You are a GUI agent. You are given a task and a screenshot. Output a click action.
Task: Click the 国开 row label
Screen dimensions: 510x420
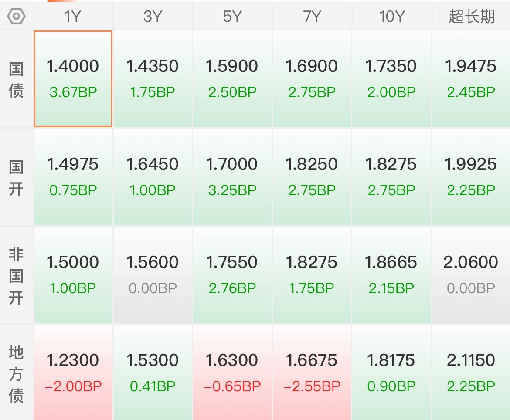(16, 177)
